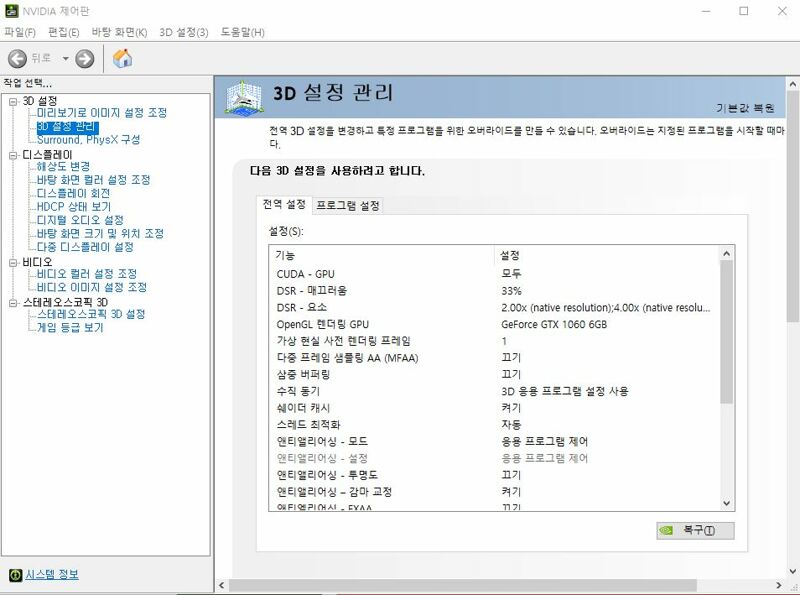Select the 삼중 버퍼링 setting row
The height and width of the screenshot is (595, 800).
click(x=494, y=375)
